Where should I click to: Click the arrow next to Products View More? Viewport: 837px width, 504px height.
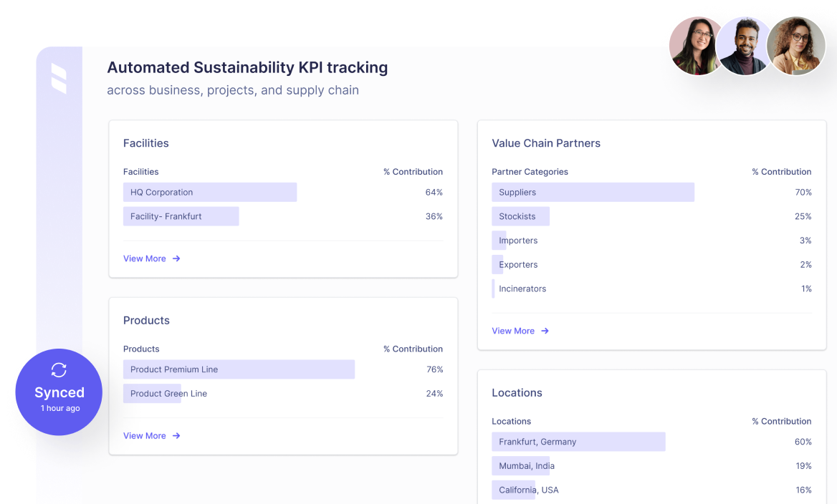coord(176,436)
